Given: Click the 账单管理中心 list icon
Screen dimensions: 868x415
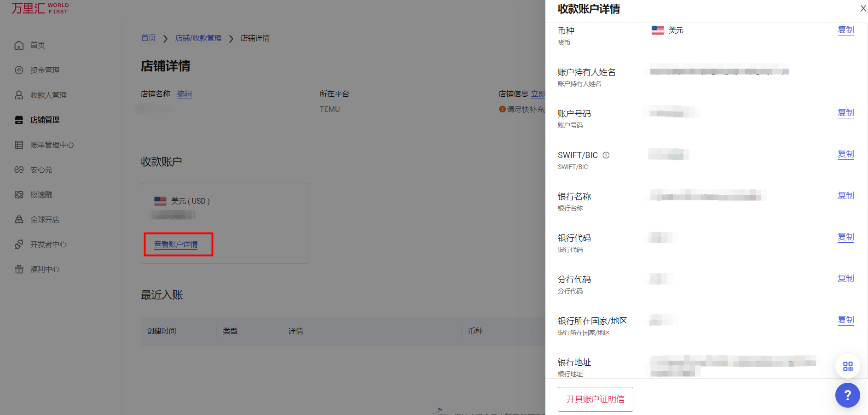Looking at the screenshot, I should pos(19,145).
